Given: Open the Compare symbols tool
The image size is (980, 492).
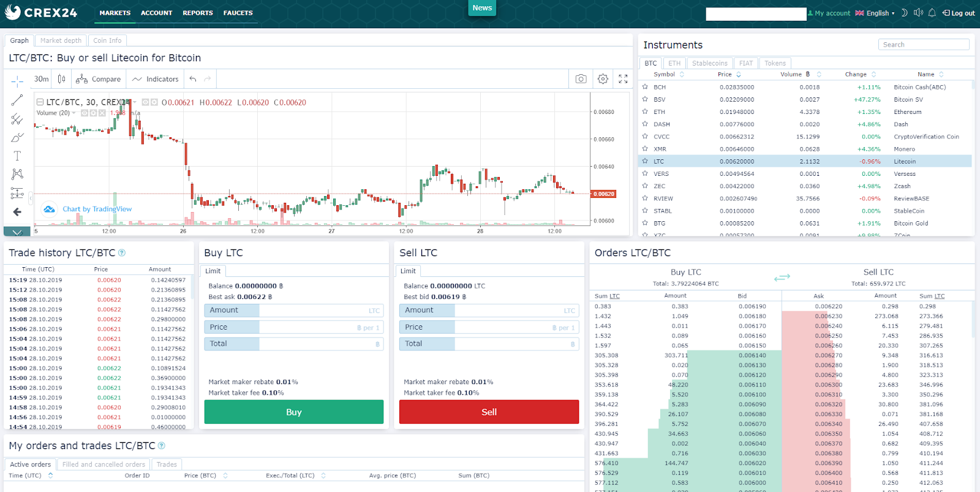Looking at the screenshot, I should [x=98, y=79].
